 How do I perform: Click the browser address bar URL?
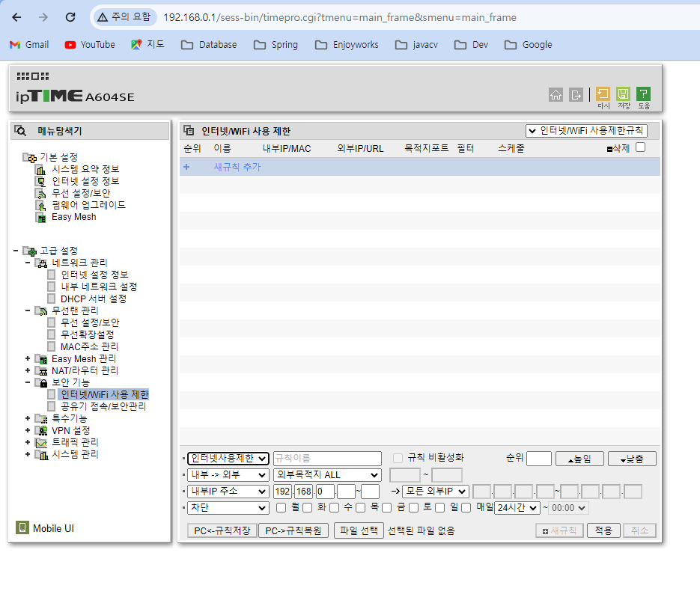[x=340, y=17]
